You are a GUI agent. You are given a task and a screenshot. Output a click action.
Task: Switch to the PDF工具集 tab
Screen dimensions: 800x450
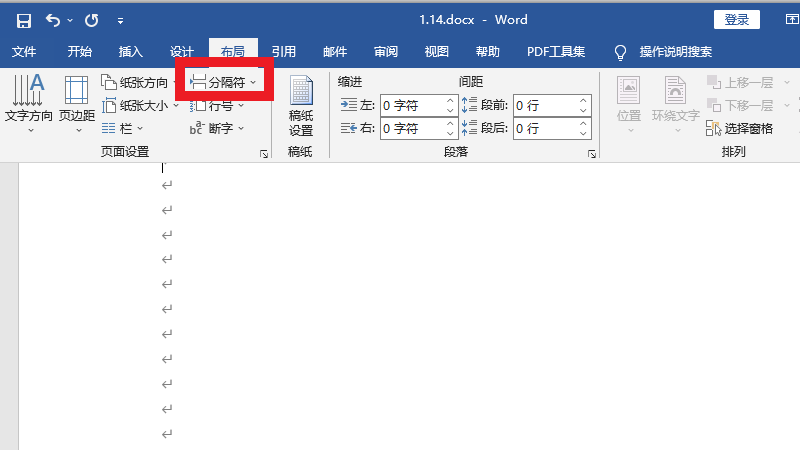556,52
